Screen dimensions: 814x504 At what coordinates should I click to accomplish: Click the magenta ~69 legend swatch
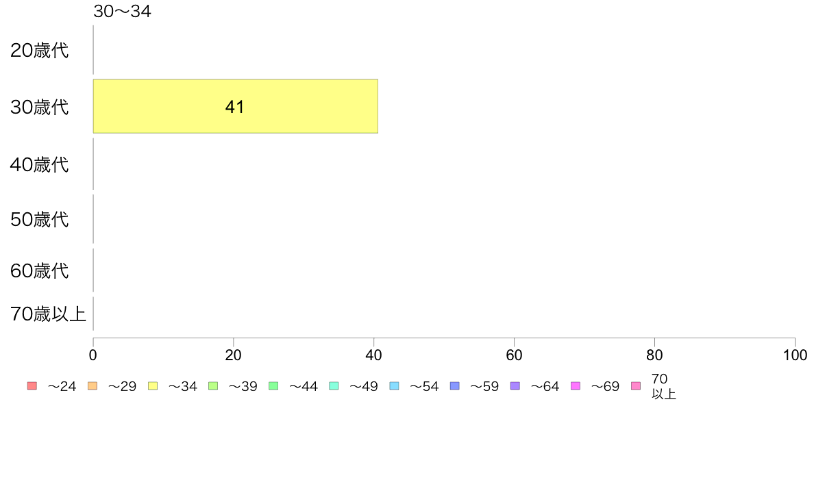click(x=575, y=386)
